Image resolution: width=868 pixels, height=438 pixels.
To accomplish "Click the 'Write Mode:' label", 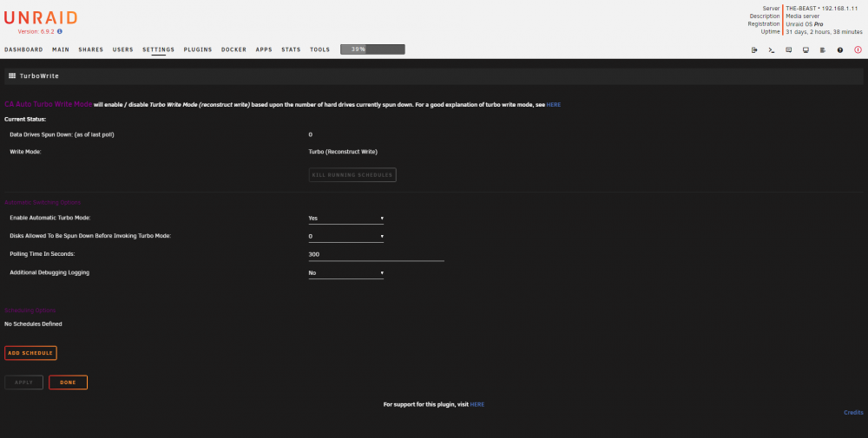I will 25,152.
